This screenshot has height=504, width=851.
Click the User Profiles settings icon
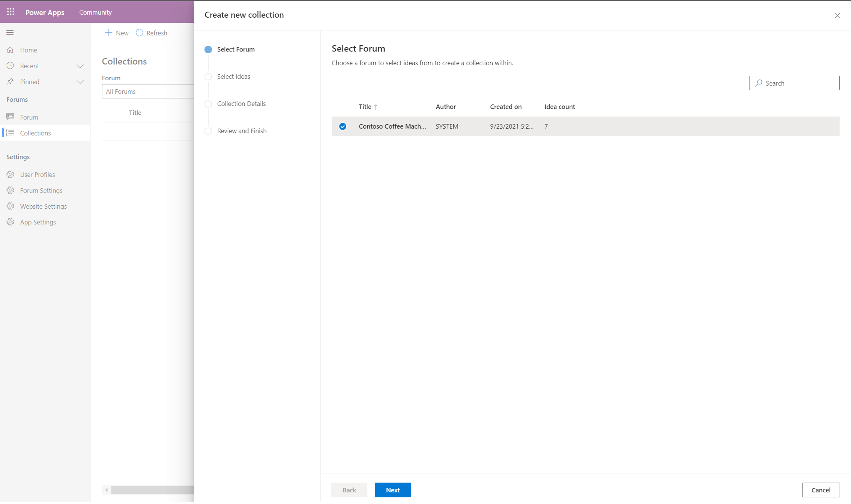10,174
